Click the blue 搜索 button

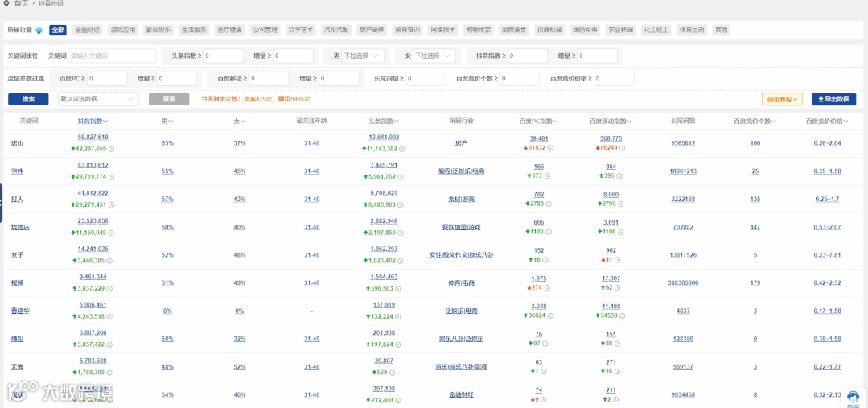[x=28, y=99]
